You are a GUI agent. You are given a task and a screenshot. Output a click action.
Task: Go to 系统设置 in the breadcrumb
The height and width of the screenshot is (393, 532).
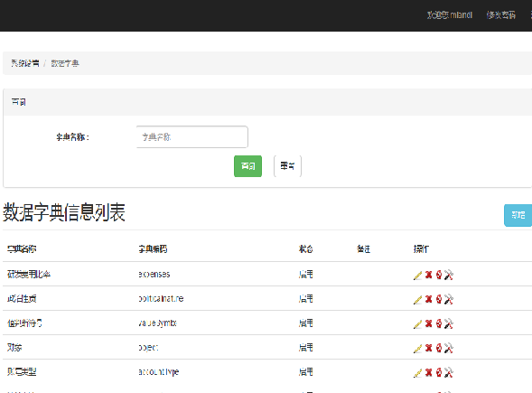pos(25,63)
